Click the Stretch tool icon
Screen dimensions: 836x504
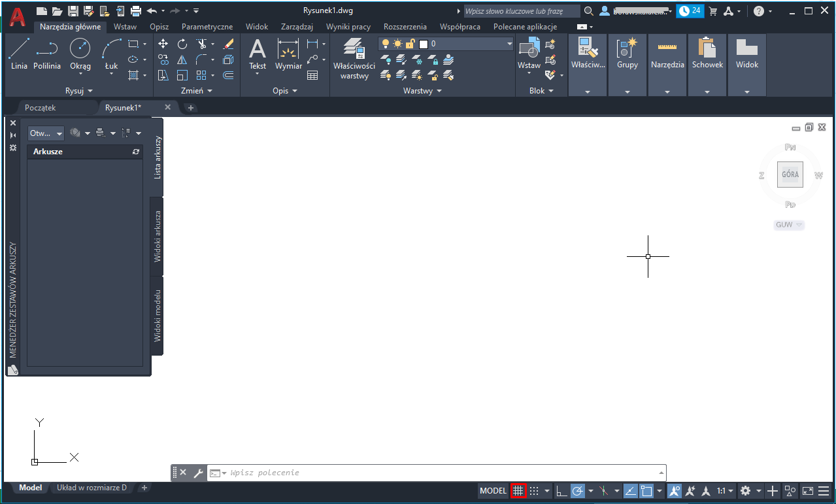click(x=163, y=75)
